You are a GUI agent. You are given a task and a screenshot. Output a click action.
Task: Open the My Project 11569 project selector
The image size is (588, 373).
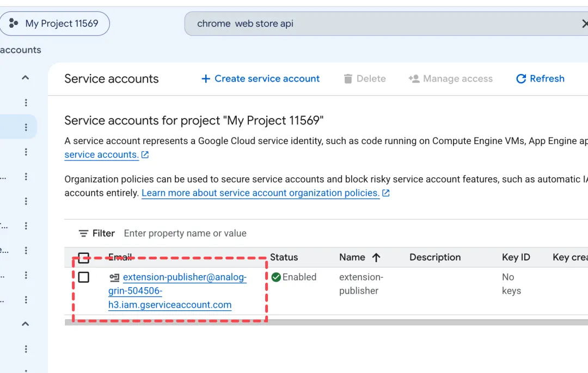point(54,23)
